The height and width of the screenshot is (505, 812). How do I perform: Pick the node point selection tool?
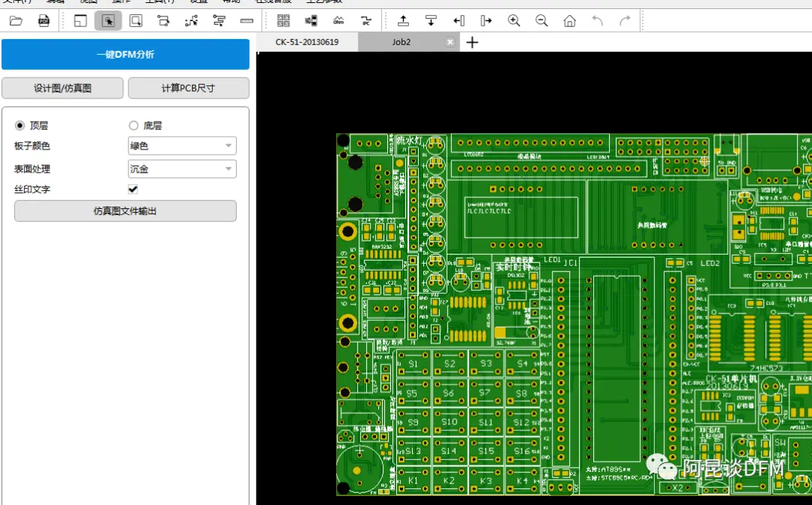192,21
